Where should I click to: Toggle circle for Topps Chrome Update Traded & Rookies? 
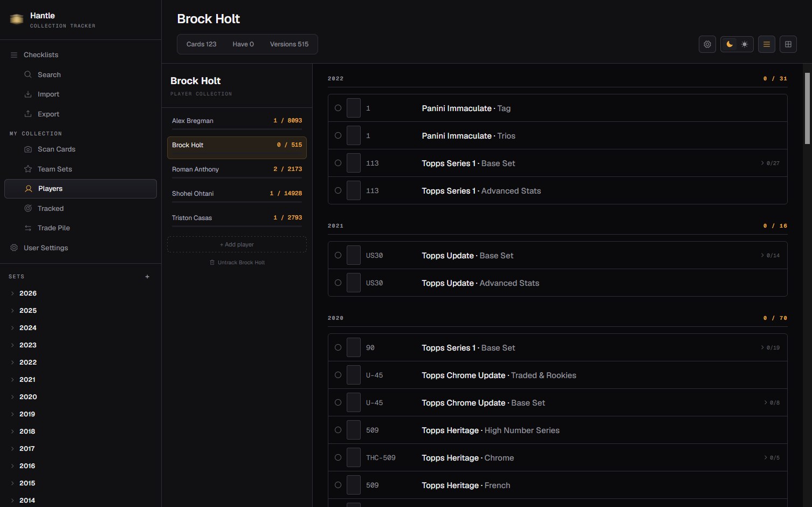(338, 375)
